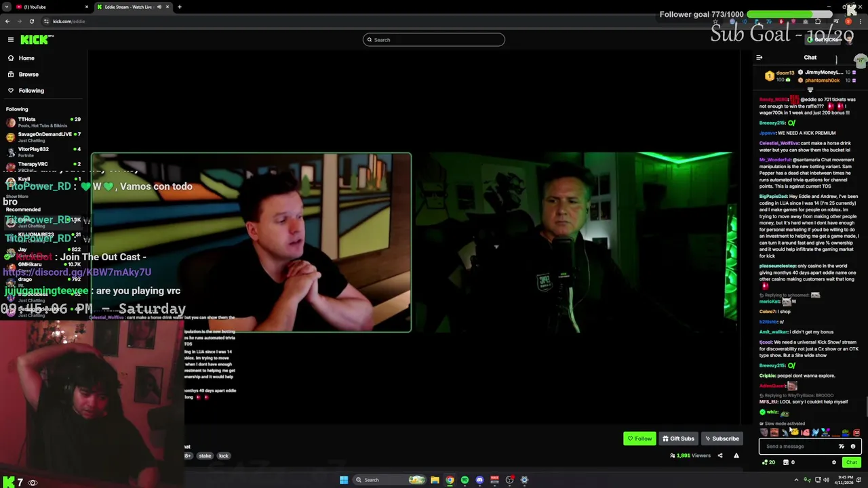This screenshot has width=868, height=488.
Task: Collapse the chat panel arrow icon
Action: [759, 58]
